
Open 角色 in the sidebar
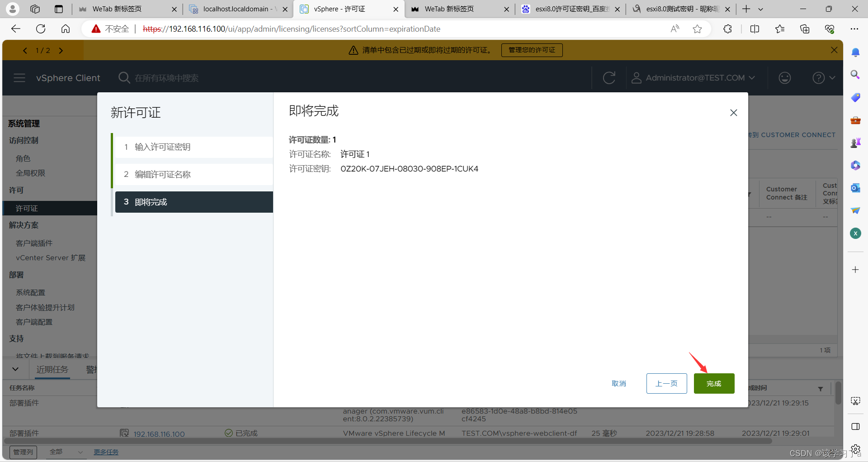pos(23,158)
